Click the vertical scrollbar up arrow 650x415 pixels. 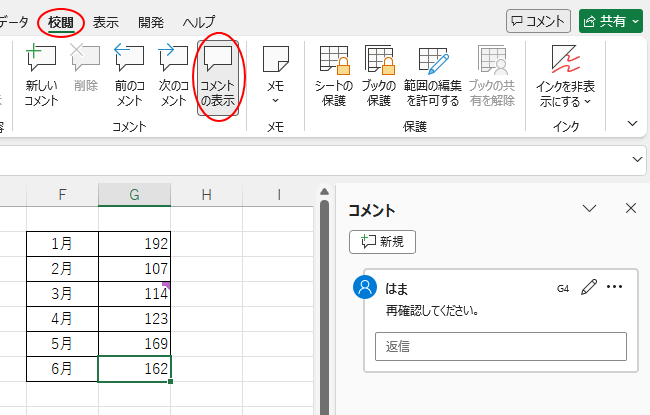pyautogui.click(x=325, y=192)
